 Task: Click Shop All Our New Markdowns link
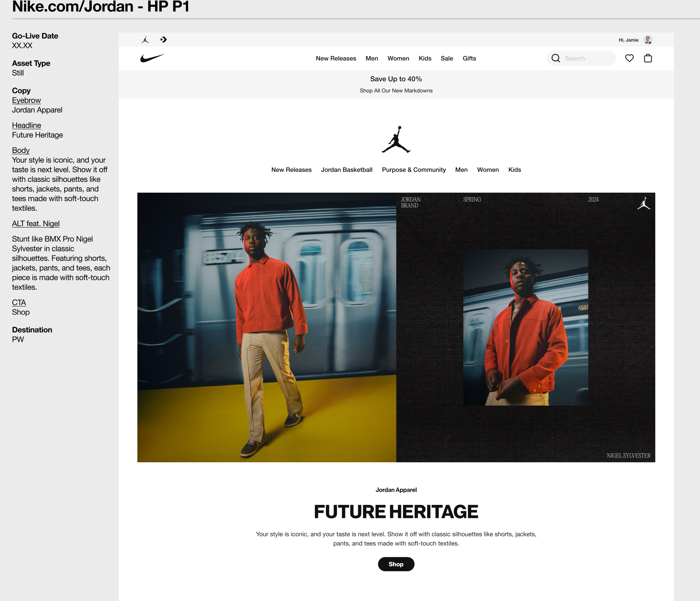(x=396, y=91)
